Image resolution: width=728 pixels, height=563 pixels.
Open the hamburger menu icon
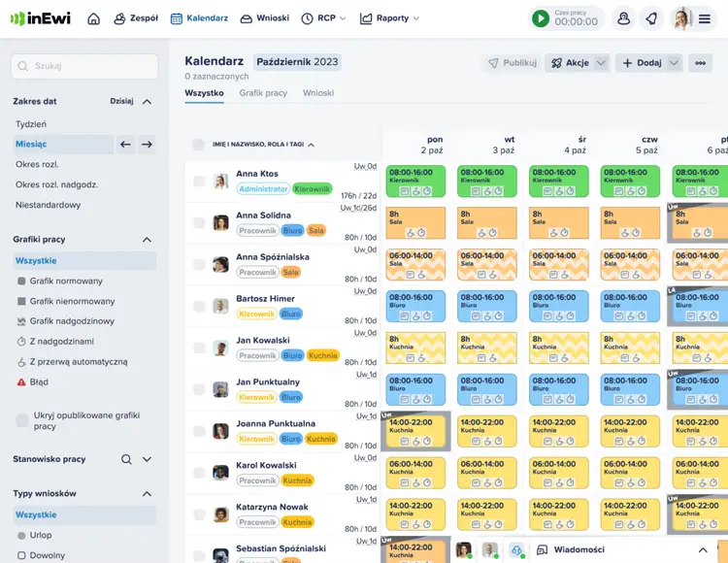(705, 18)
